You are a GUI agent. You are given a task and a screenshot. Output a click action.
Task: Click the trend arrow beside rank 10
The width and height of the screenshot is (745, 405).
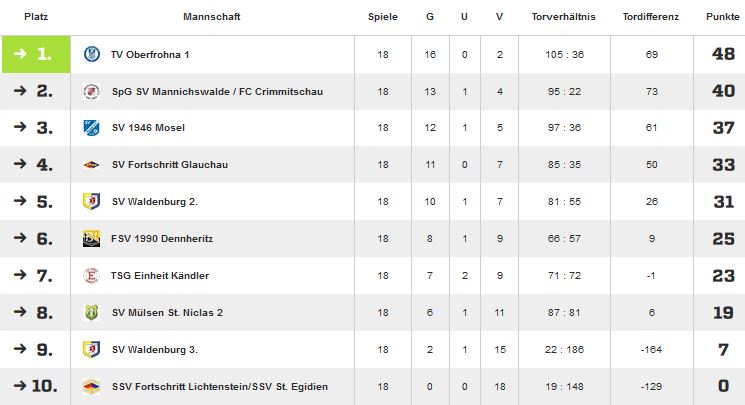(17, 387)
